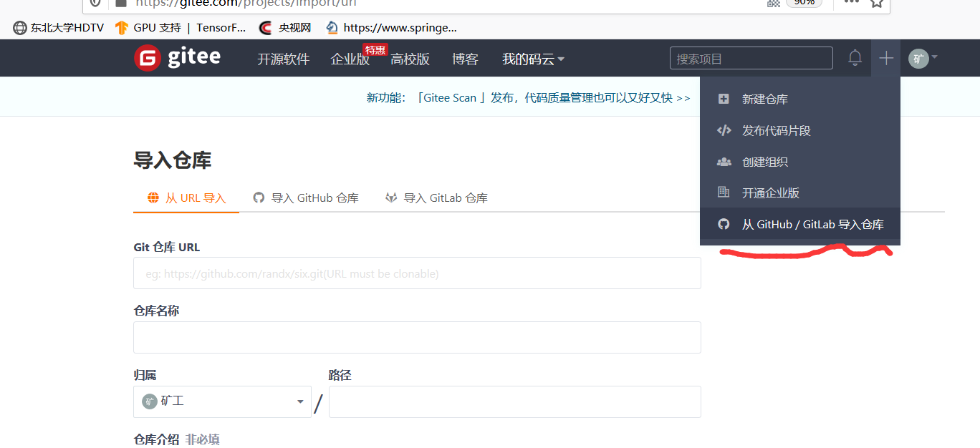Select the 从 URL 导入 tab
Image resolution: width=980 pixels, height=448 pixels.
pyautogui.click(x=186, y=198)
